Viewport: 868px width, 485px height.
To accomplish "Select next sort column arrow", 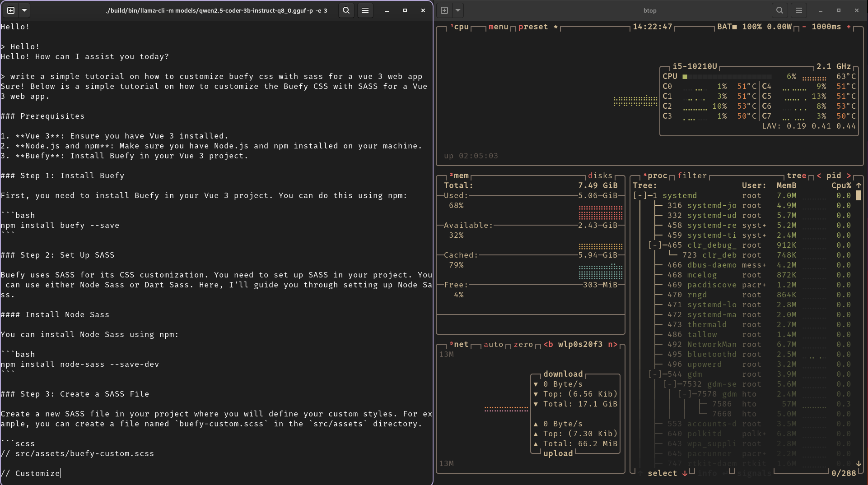I will coord(849,176).
